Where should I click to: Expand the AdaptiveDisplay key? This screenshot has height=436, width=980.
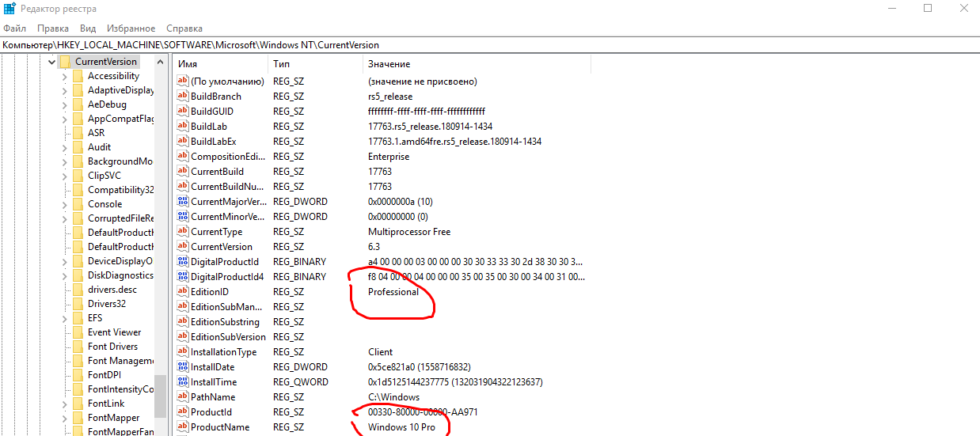click(65, 90)
